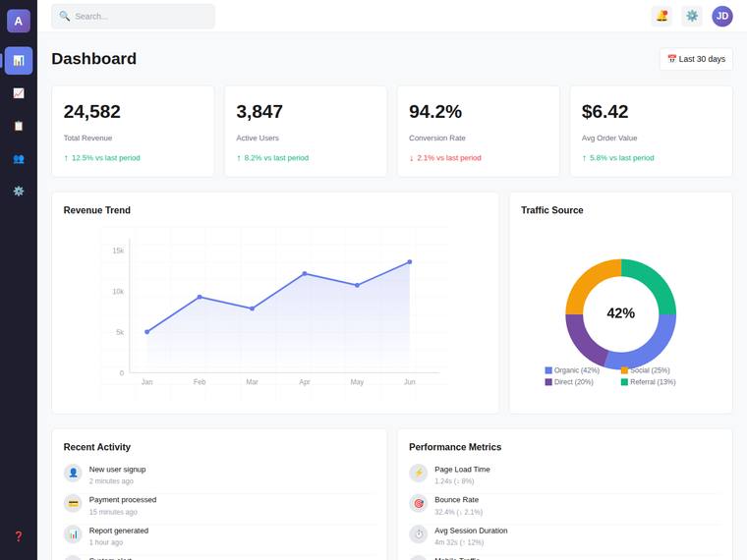747x560 pixels.
Task: Click the Jan data point on chart
Action: pos(146,332)
